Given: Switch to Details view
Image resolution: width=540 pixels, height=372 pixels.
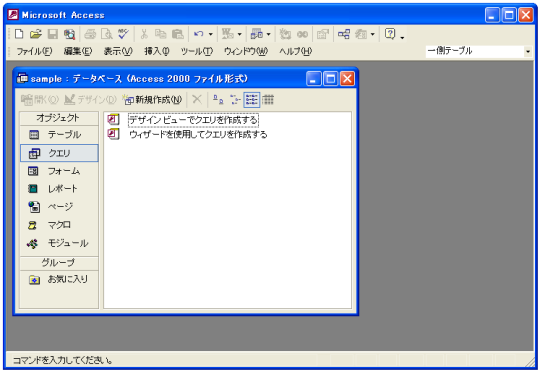Looking at the screenshot, I should (268, 100).
